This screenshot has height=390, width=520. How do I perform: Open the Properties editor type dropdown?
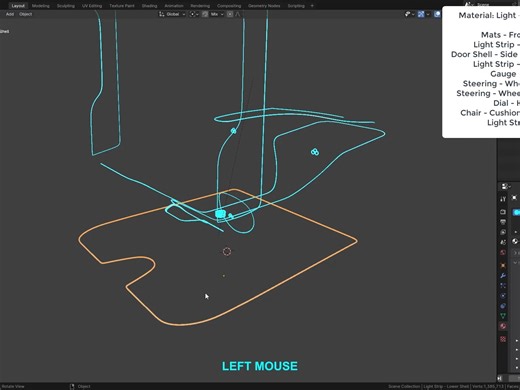tap(506, 187)
